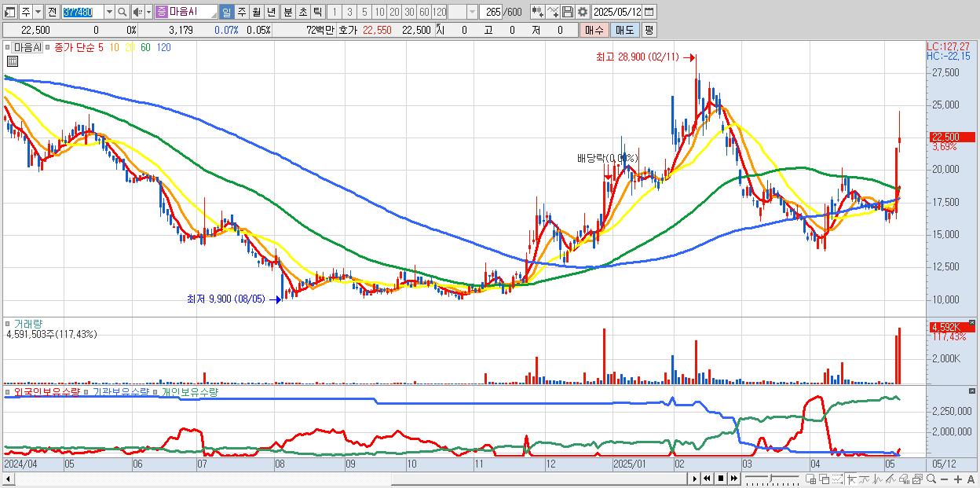Click the stock code field 377480

(82, 12)
